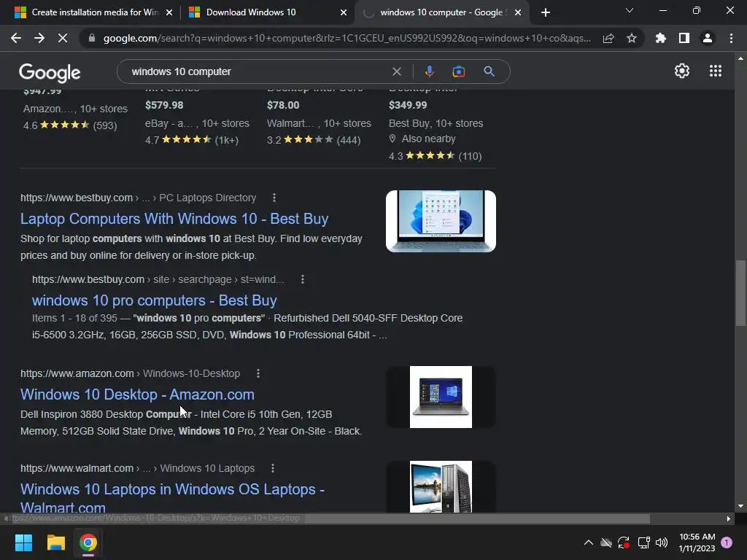Bookmark this page with star icon
The height and width of the screenshot is (560, 747).
(x=632, y=38)
